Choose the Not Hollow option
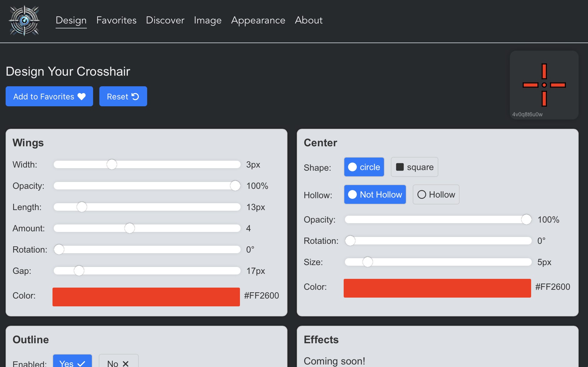 [x=375, y=194]
